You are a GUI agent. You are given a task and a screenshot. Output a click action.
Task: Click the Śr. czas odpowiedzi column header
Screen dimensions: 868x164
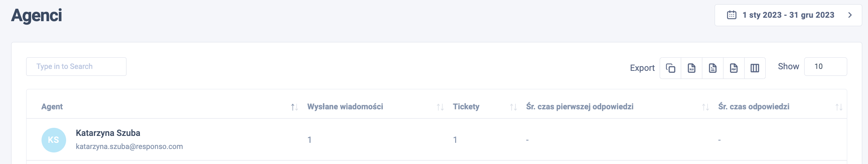[x=753, y=107]
